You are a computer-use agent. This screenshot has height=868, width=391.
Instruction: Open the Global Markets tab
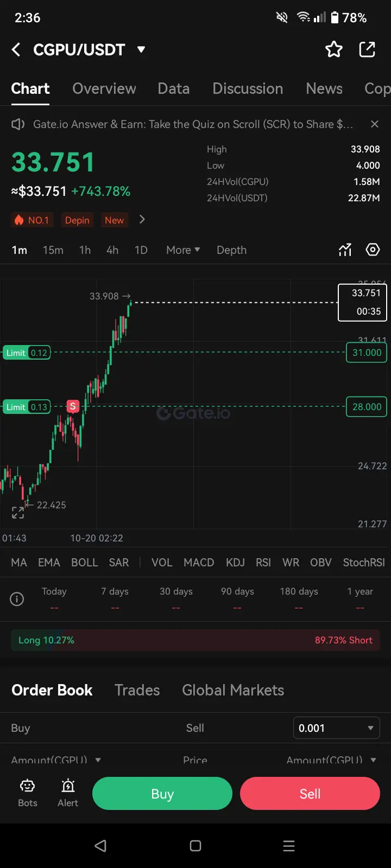[x=233, y=690]
